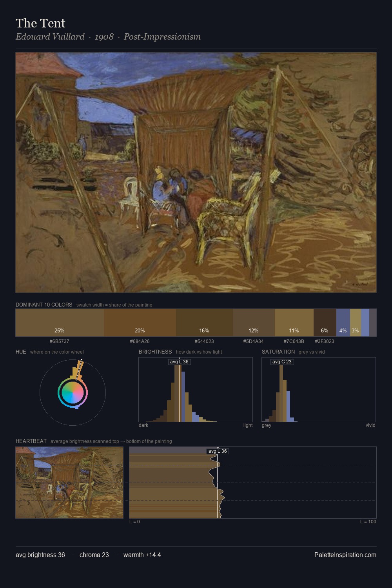Click 'where on the color wheel' caption
The image size is (392, 588).
tap(57, 352)
